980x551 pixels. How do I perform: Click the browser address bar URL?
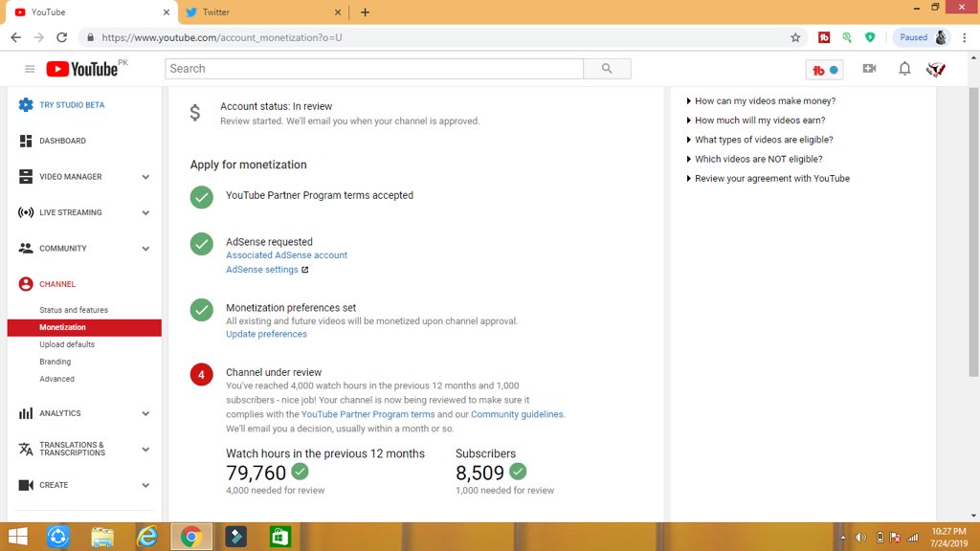click(x=222, y=37)
